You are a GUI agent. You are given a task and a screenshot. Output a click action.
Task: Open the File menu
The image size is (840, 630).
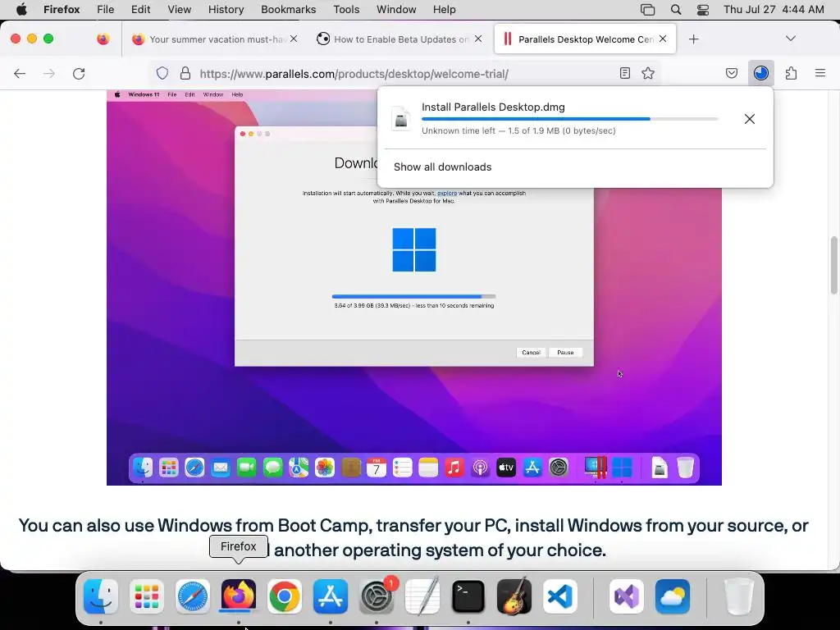click(105, 10)
